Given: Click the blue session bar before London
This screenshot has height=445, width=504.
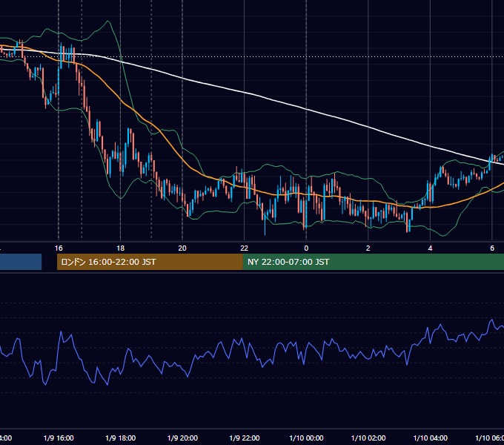Looking at the screenshot, I should pyautogui.click(x=21, y=262).
